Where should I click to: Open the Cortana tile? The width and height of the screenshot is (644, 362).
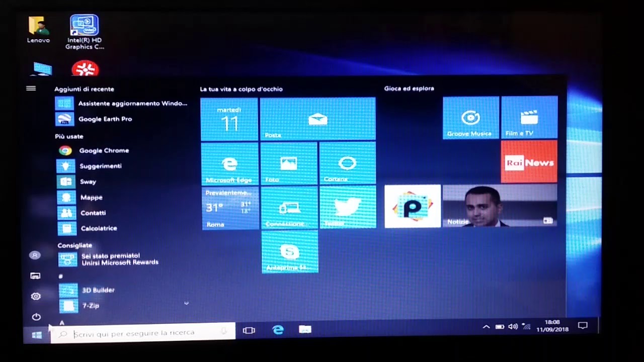coord(348,163)
